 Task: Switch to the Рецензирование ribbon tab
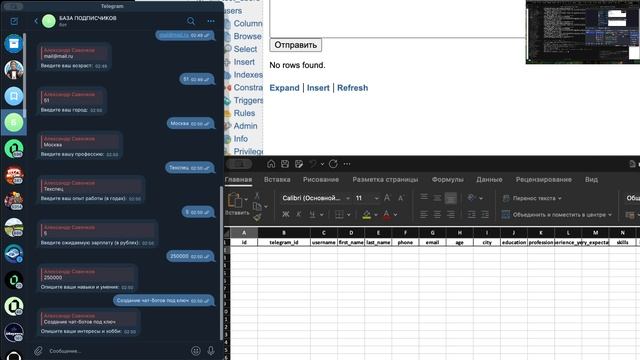543,180
